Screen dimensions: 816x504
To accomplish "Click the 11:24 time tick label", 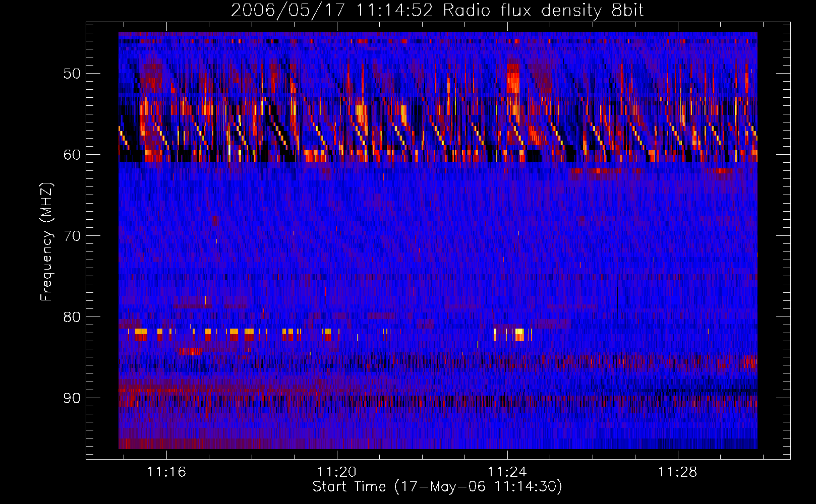I will pyautogui.click(x=507, y=472).
